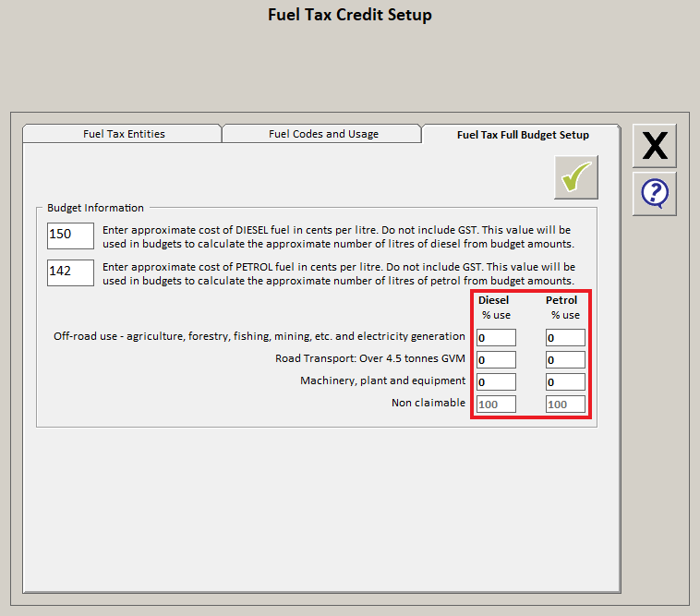Image resolution: width=700 pixels, height=616 pixels.
Task: Open help via the question mark icon
Action: tap(655, 194)
